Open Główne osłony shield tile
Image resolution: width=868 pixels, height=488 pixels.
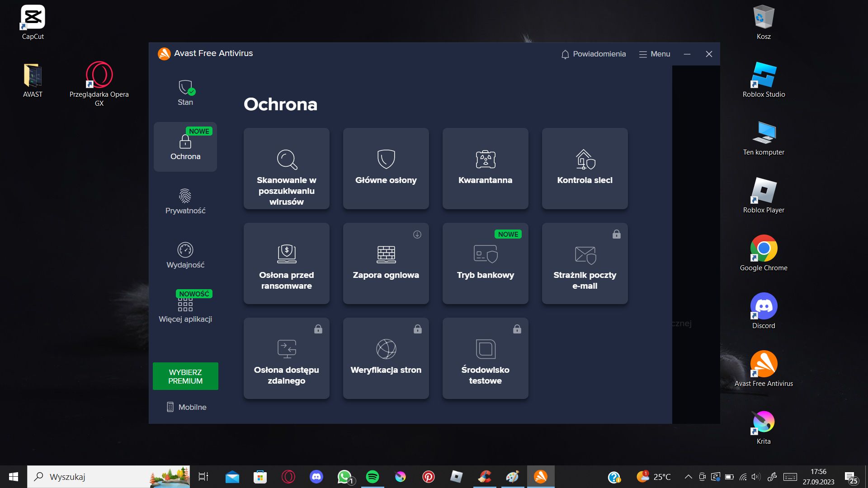click(x=386, y=169)
